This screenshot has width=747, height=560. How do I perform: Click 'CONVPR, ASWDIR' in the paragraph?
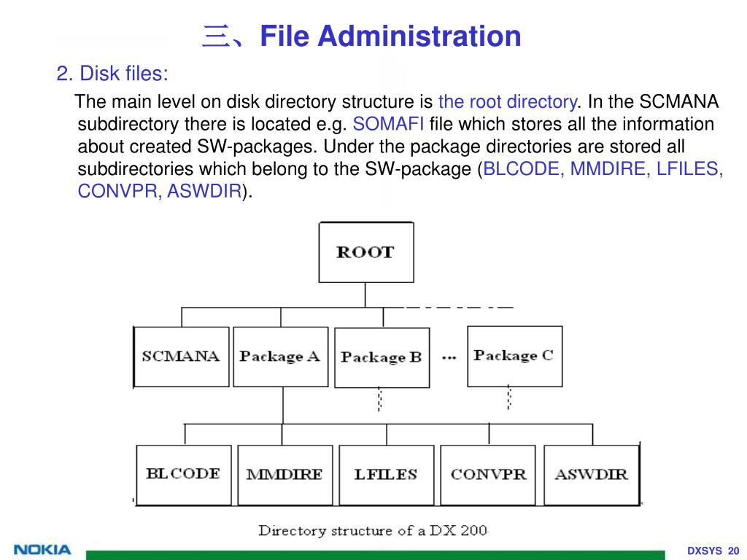coord(160,191)
